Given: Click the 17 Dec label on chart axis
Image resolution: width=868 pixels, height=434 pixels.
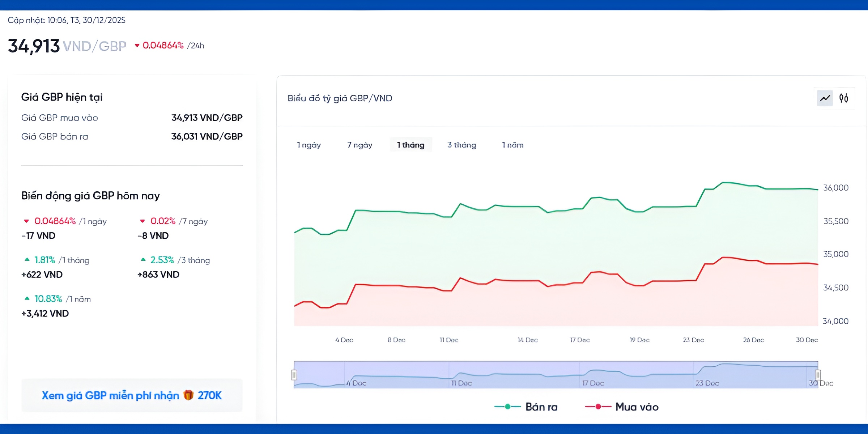Looking at the screenshot, I should 580,340.
